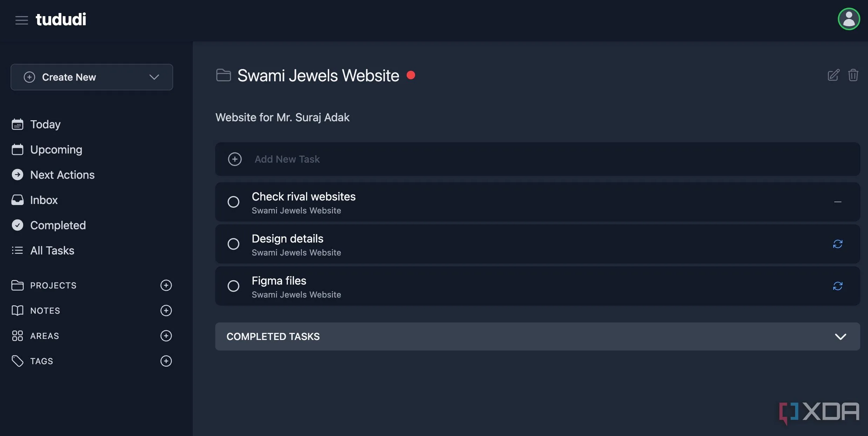868x436 pixels.
Task: Add a new tag with plus icon
Action: coord(166,361)
